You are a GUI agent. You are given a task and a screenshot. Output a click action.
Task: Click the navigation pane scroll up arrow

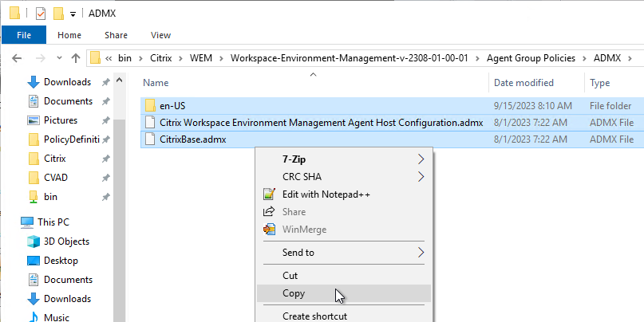coord(119,80)
